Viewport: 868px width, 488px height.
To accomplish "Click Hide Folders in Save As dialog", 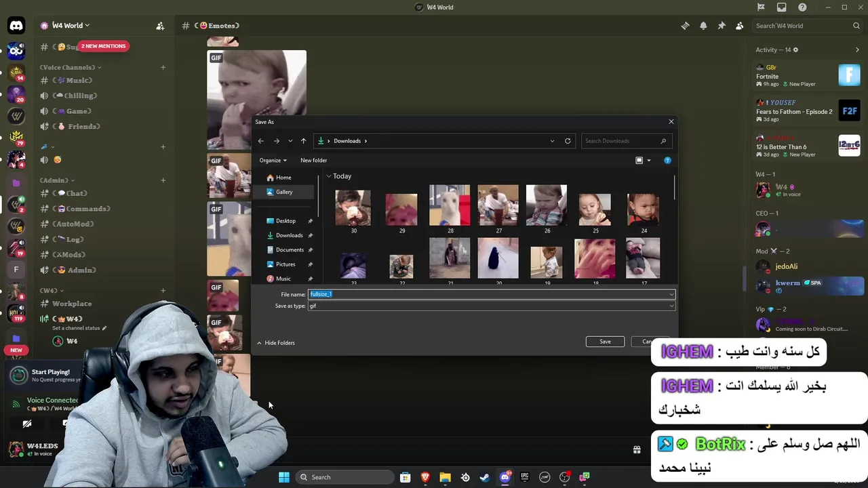I will 276,343.
